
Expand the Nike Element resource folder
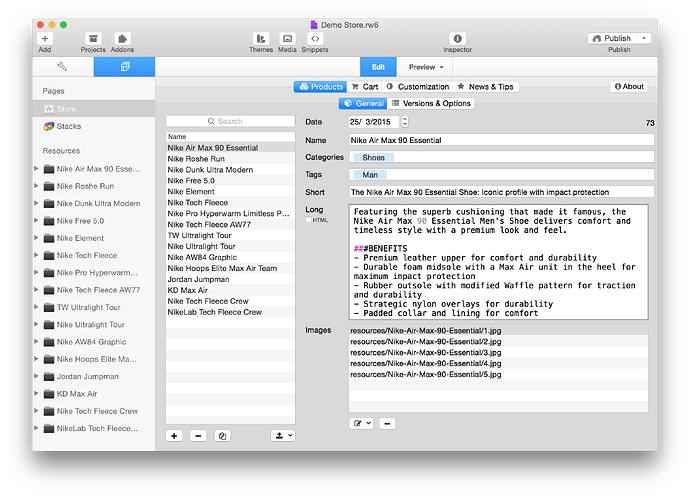tap(36, 238)
